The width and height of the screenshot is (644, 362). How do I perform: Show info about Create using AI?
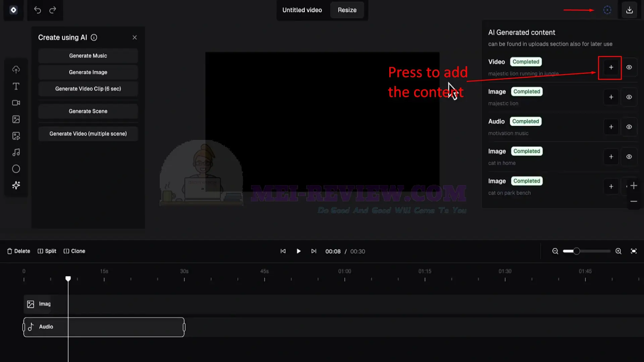(x=94, y=38)
